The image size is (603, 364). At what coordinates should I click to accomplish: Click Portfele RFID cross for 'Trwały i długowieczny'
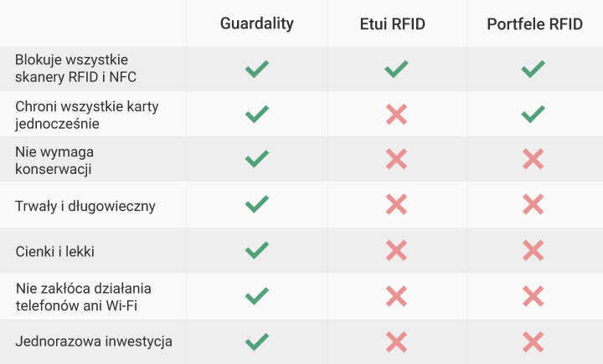click(533, 204)
